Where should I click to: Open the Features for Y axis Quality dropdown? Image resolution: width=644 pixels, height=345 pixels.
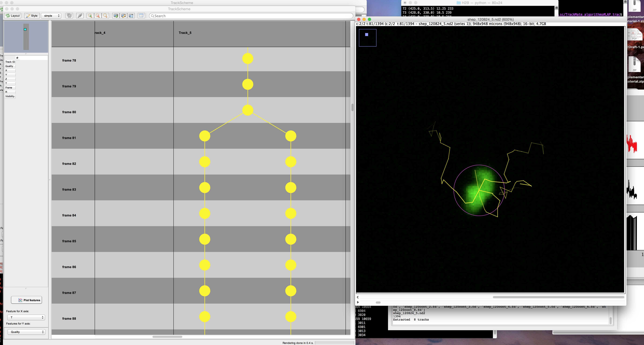[x=26, y=332]
